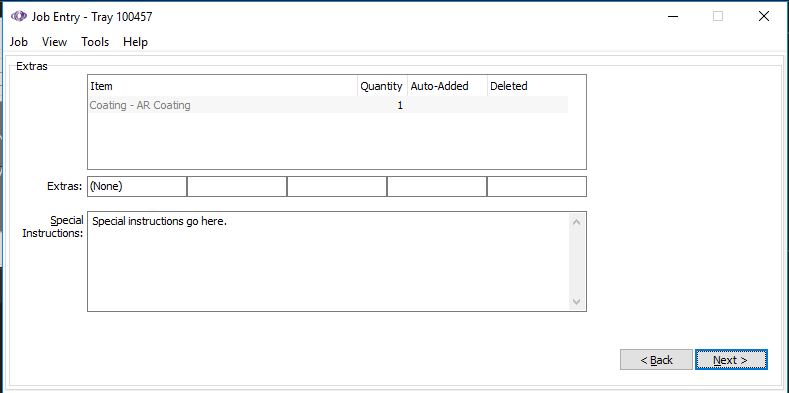Open the Help menu
The width and height of the screenshot is (789, 393).
point(135,42)
